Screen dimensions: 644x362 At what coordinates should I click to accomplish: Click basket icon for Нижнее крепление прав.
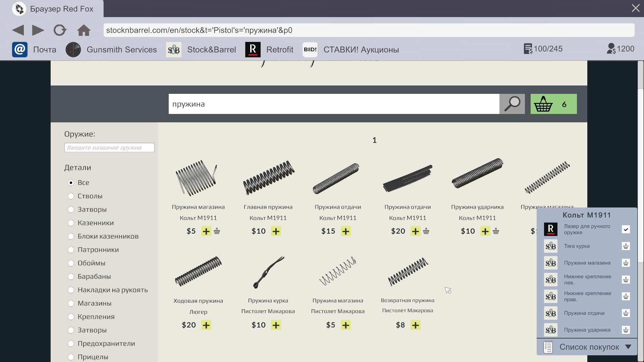(x=626, y=296)
